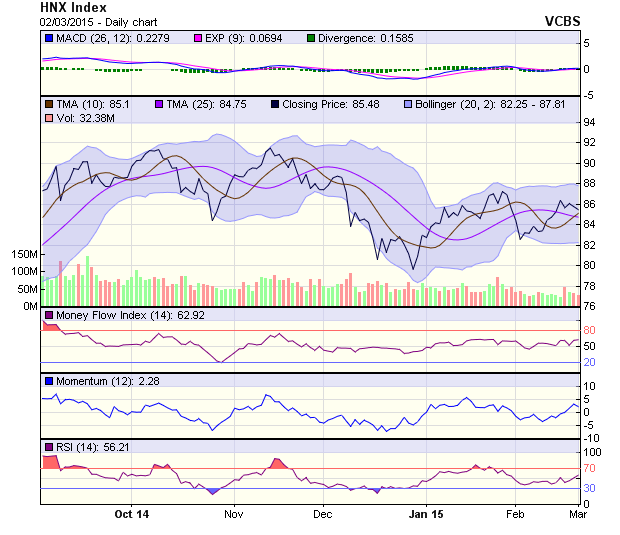The width and height of the screenshot is (620, 535).
Task: Select the Dec date axis label
Action: (x=322, y=514)
